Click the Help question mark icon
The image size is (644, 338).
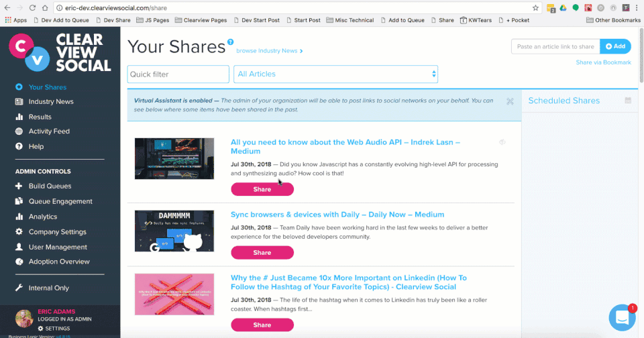19,146
